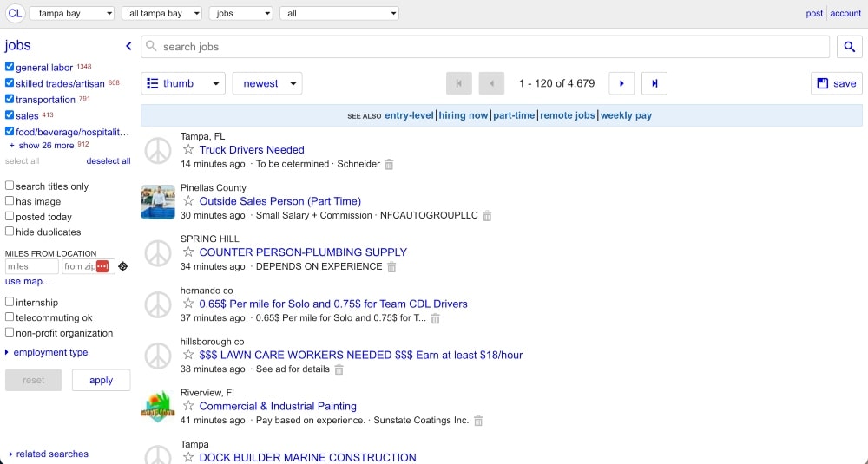Viewport: 868px width, 464px height.
Task: Favorite the Truck Drivers Needed listing star
Action: (x=188, y=149)
